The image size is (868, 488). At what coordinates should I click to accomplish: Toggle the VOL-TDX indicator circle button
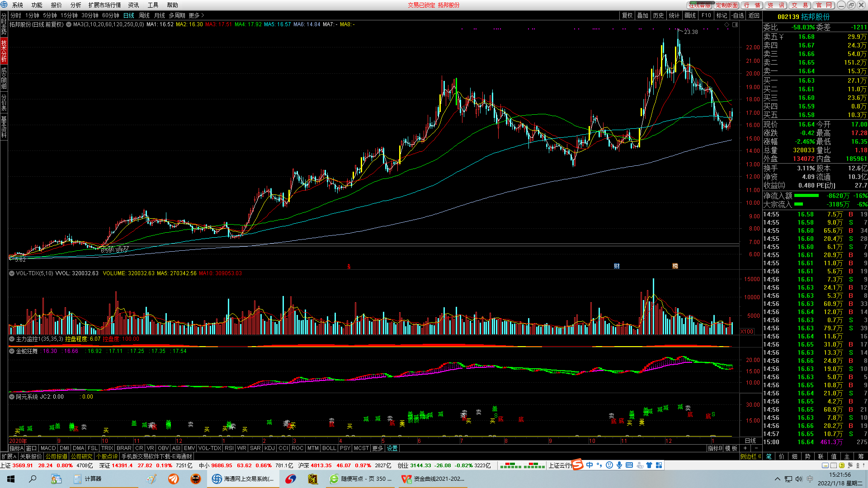[12, 273]
